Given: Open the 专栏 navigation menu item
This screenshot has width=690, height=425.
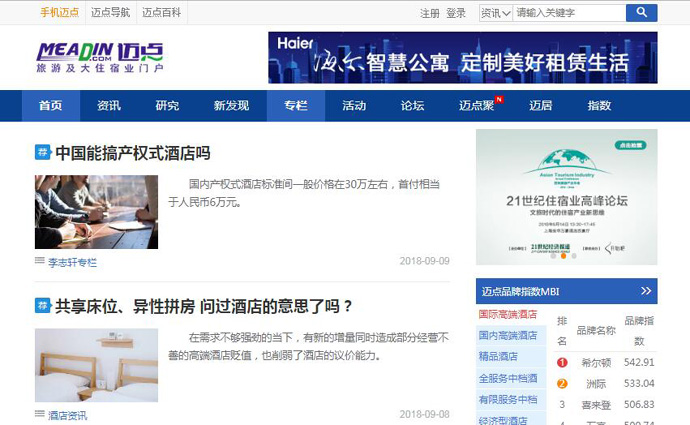Looking at the screenshot, I should pyautogui.click(x=296, y=106).
